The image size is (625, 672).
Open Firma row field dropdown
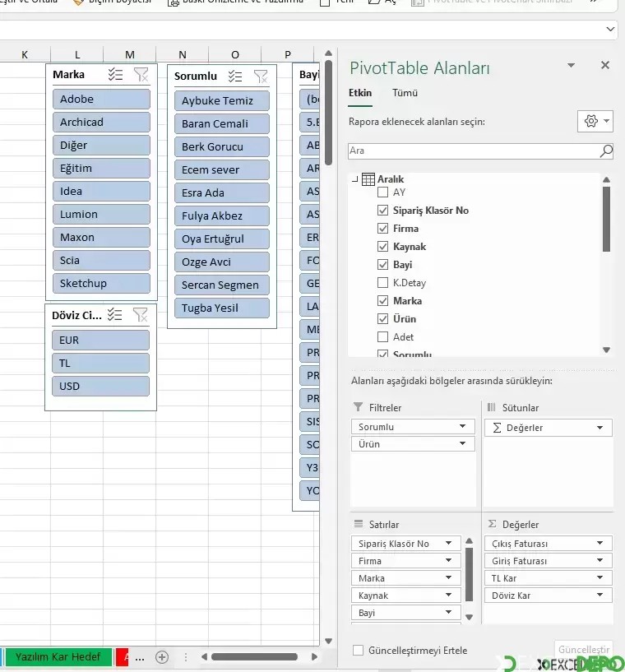pos(448,560)
